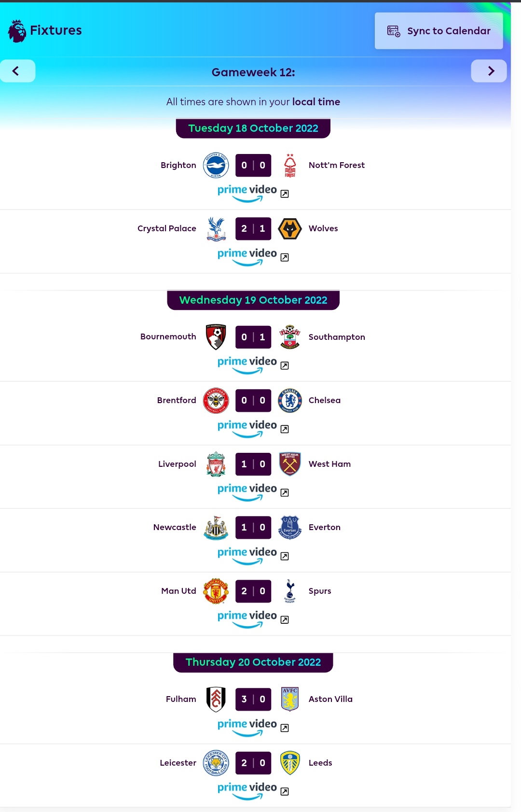Click the Chelsea club crest
This screenshot has height=812, width=521.
tap(290, 401)
